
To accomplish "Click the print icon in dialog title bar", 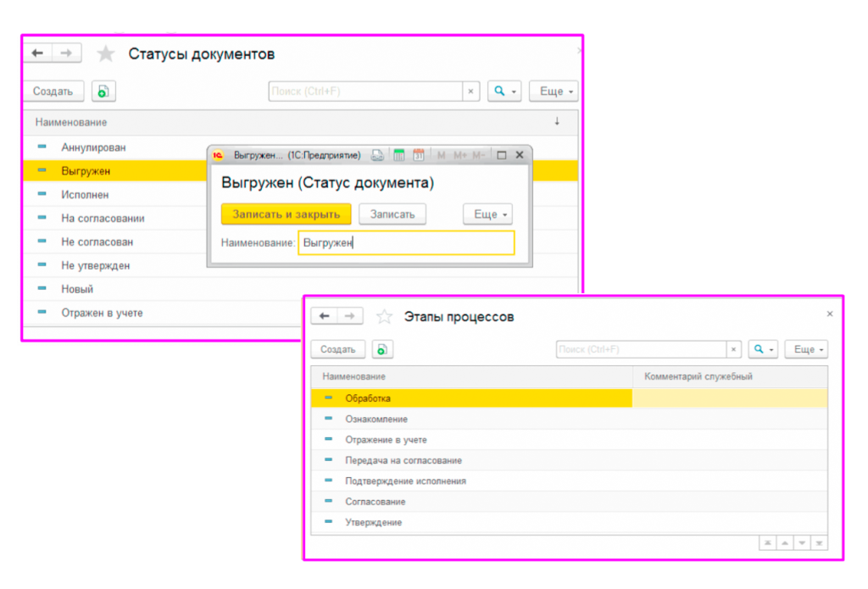I will point(378,156).
